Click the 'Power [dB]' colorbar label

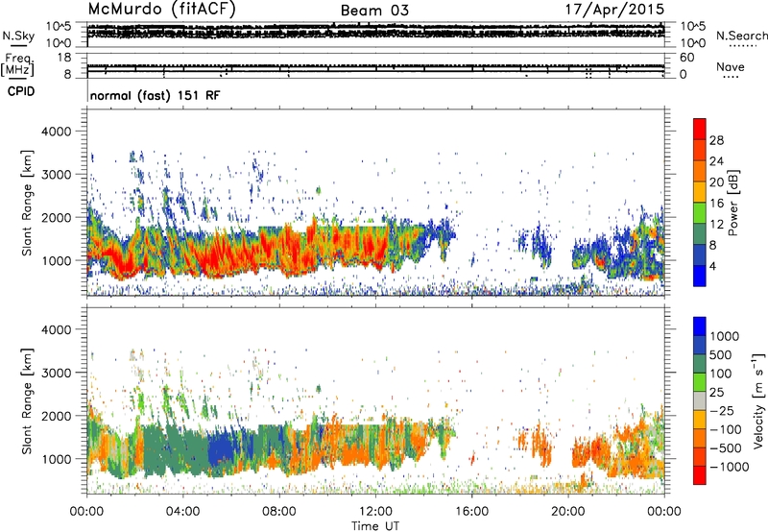point(732,203)
